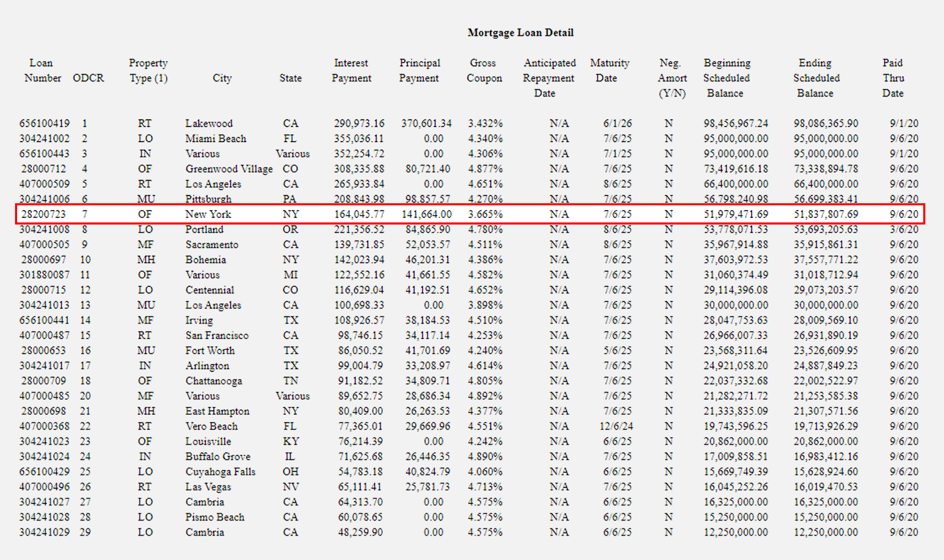Select interest payment 290,973.16
The height and width of the screenshot is (560, 944).
[359, 123]
